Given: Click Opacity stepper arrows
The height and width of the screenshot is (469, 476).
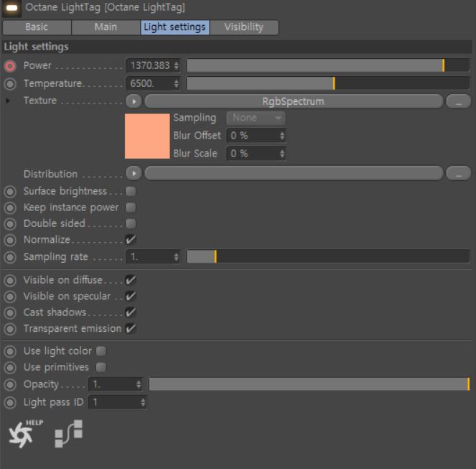Looking at the screenshot, I should tap(139, 384).
